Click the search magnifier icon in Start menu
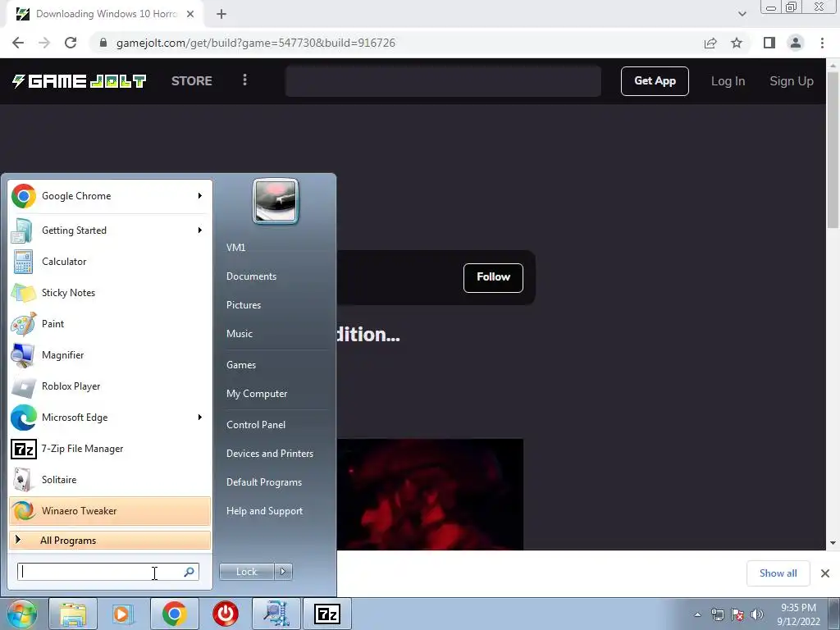The width and height of the screenshot is (840, 630). coord(189,572)
